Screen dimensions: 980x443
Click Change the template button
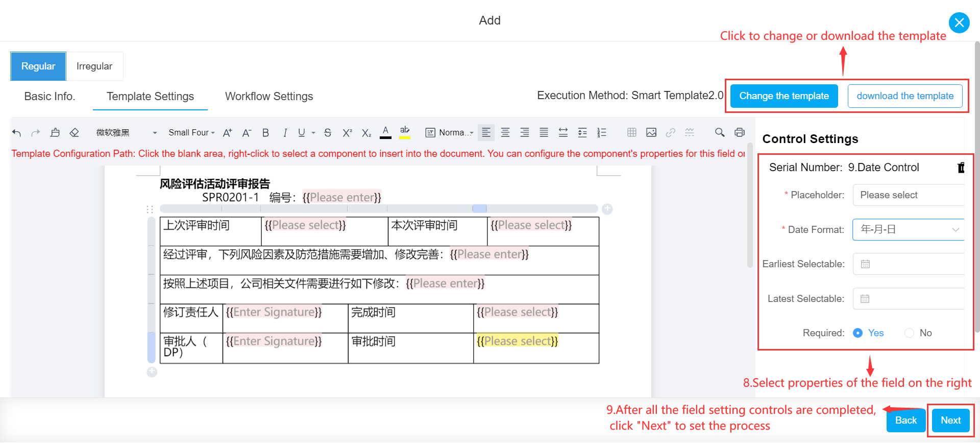[784, 96]
